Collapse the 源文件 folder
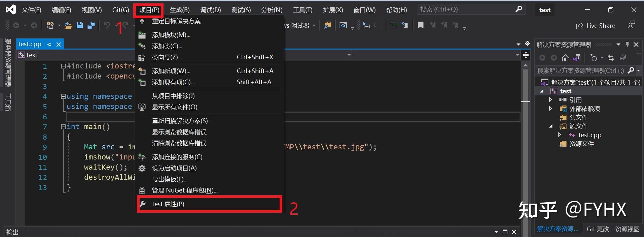 coord(551,126)
